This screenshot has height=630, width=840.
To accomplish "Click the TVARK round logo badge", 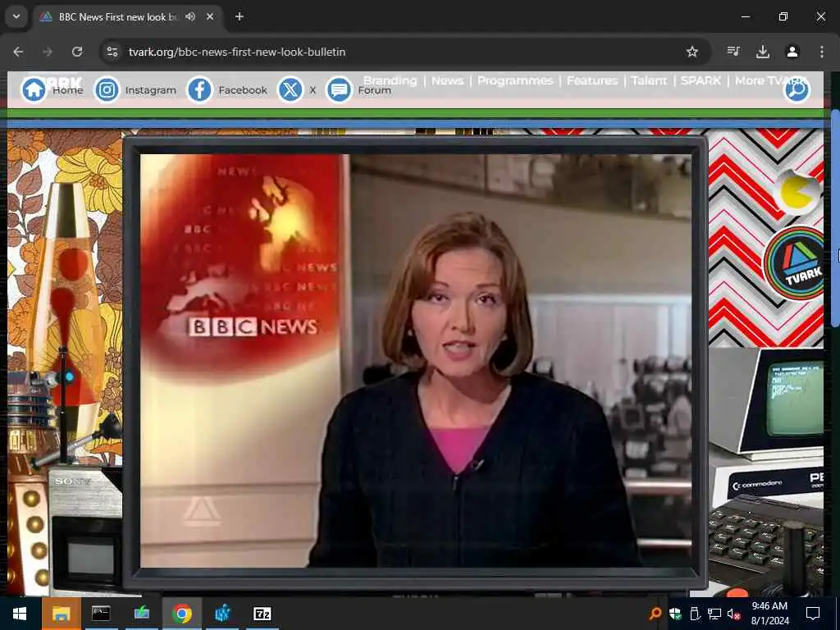I will (796, 263).
